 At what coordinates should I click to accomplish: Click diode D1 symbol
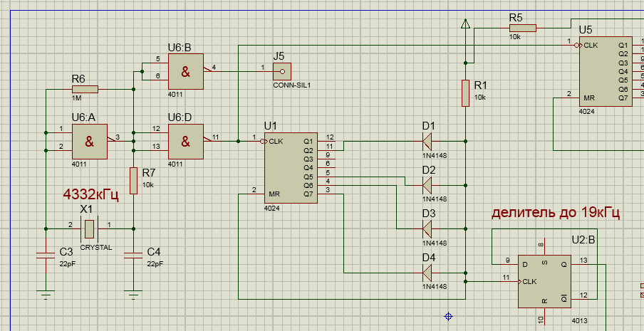coord(427,141)
